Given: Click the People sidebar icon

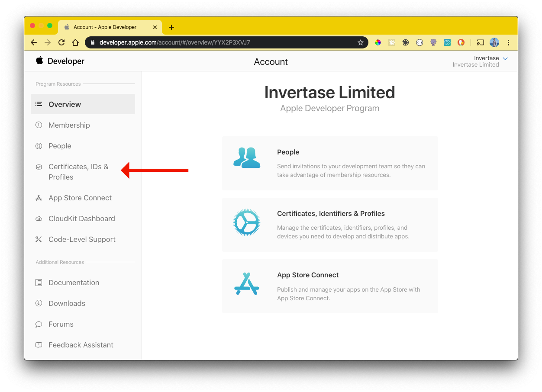Looking at the screenshot, I should 39,146.
